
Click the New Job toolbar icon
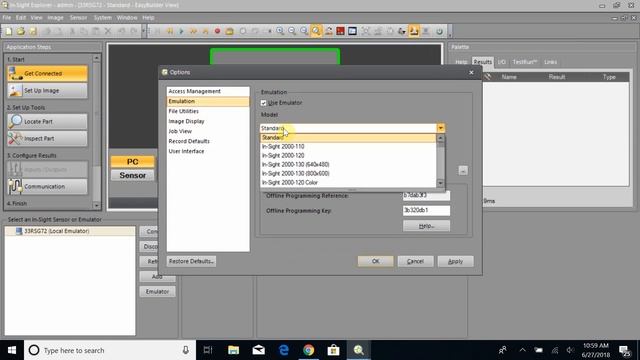tap(9, 31)
